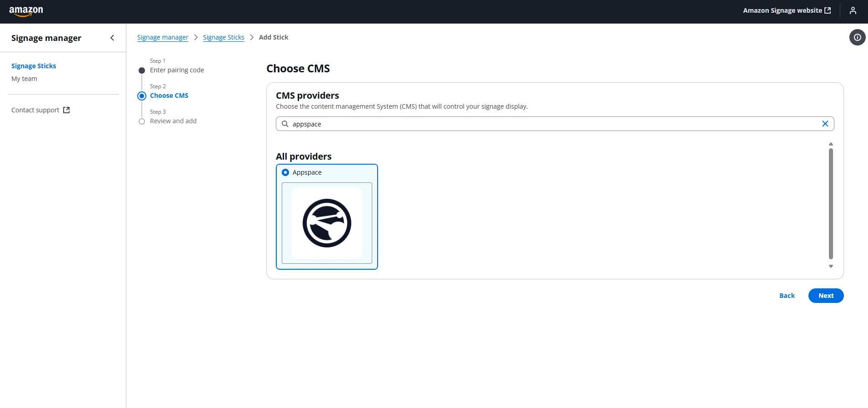Click the Appspace logo thumbnail
868x408 pixels.
click(327, 223)
